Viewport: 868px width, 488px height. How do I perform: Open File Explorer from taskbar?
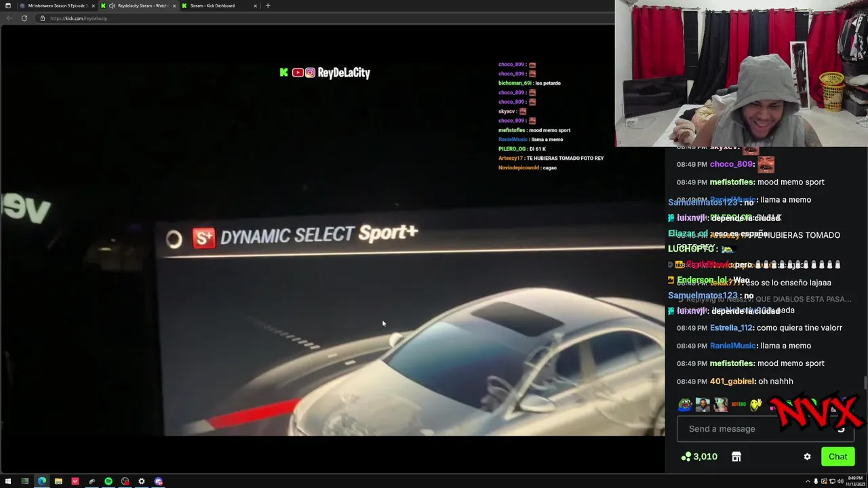(58, 481)
